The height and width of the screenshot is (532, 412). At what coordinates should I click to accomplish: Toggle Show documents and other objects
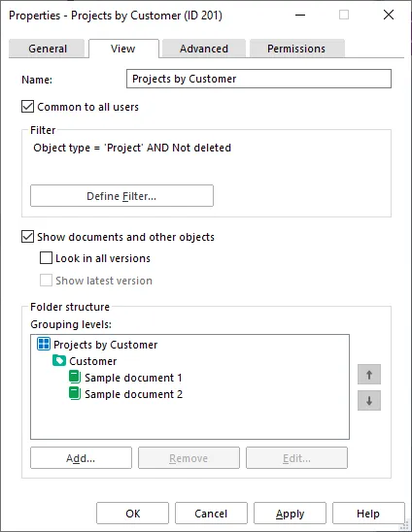[27, 237]
